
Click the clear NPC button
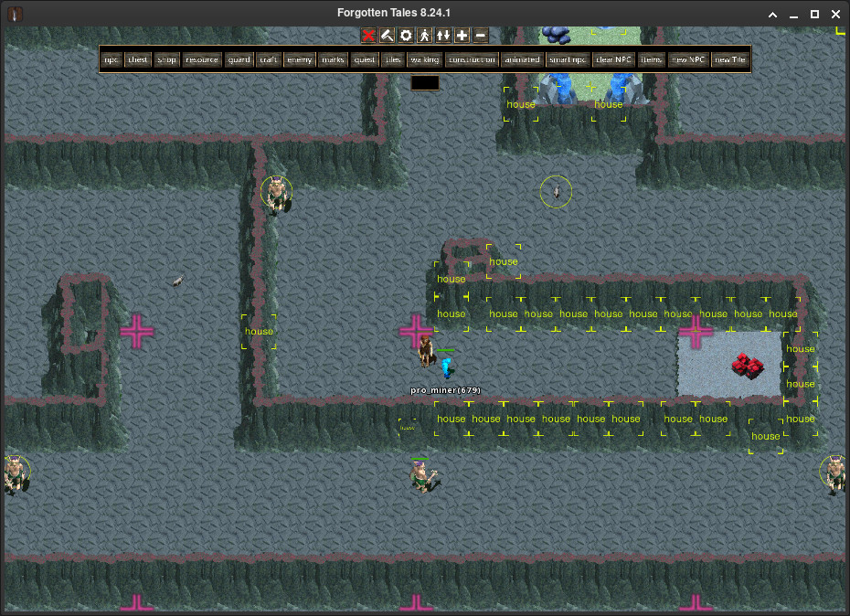[x=613, y=60]
